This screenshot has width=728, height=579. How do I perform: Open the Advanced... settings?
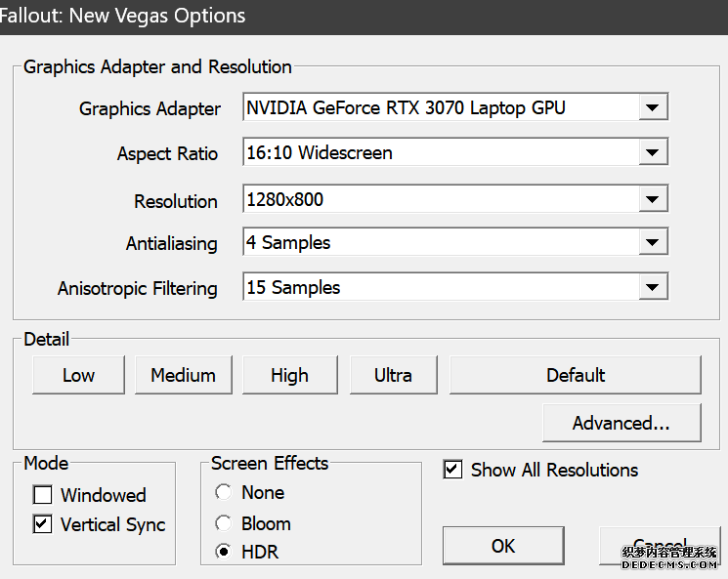click(621, 423)
